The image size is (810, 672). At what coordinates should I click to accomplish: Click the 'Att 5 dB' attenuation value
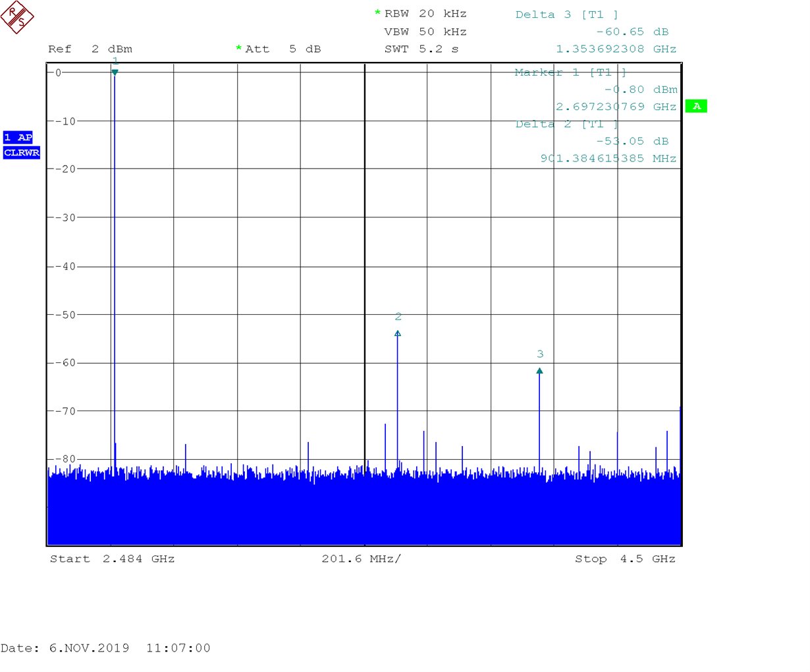[x=283, y=49]
